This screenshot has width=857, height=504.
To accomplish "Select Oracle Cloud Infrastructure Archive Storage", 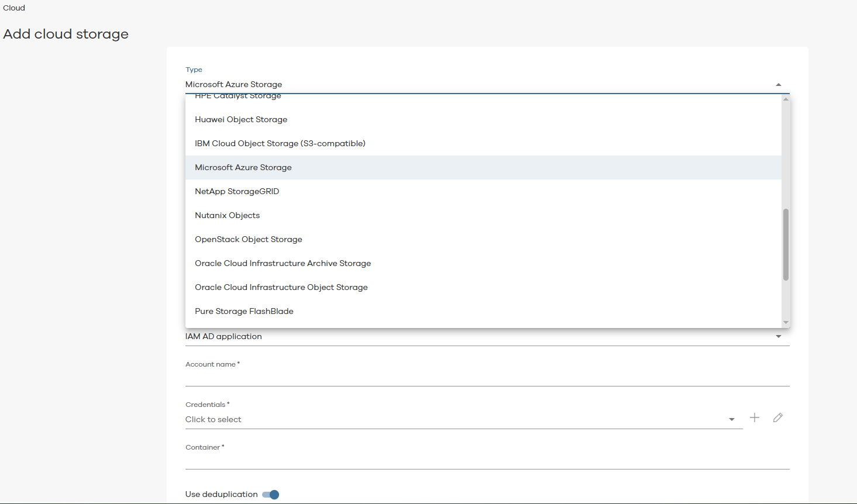I will pyautogui.click(x=283, y=263).
